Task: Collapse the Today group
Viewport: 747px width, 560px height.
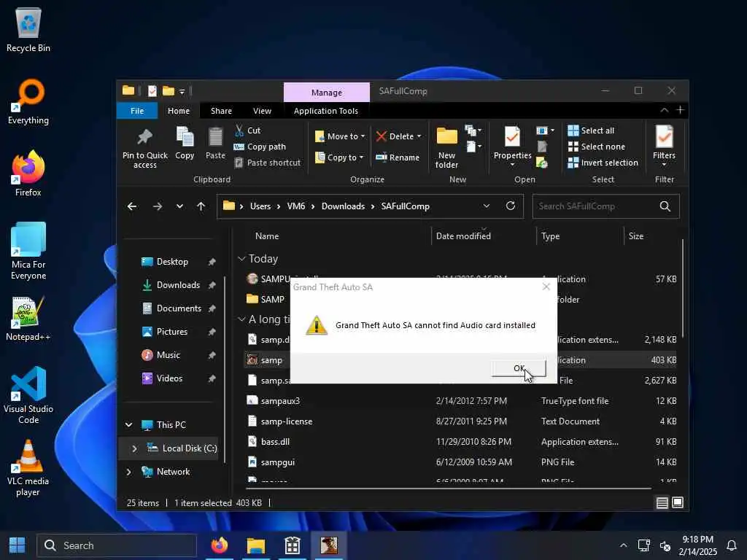Action: pyautogui.click(x=241, y=259)
